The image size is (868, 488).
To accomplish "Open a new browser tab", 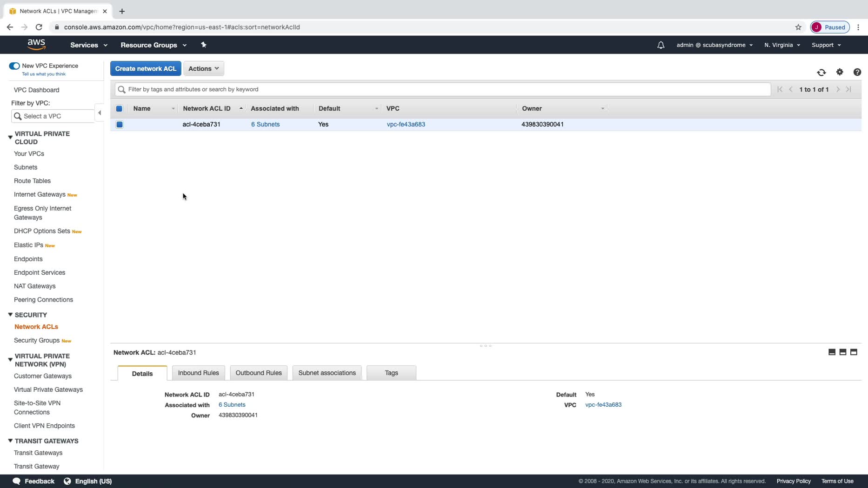I will point(122,11).
